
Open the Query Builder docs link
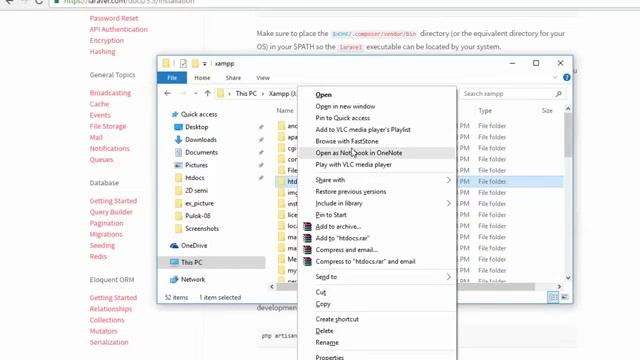click(x=111, y=212)
